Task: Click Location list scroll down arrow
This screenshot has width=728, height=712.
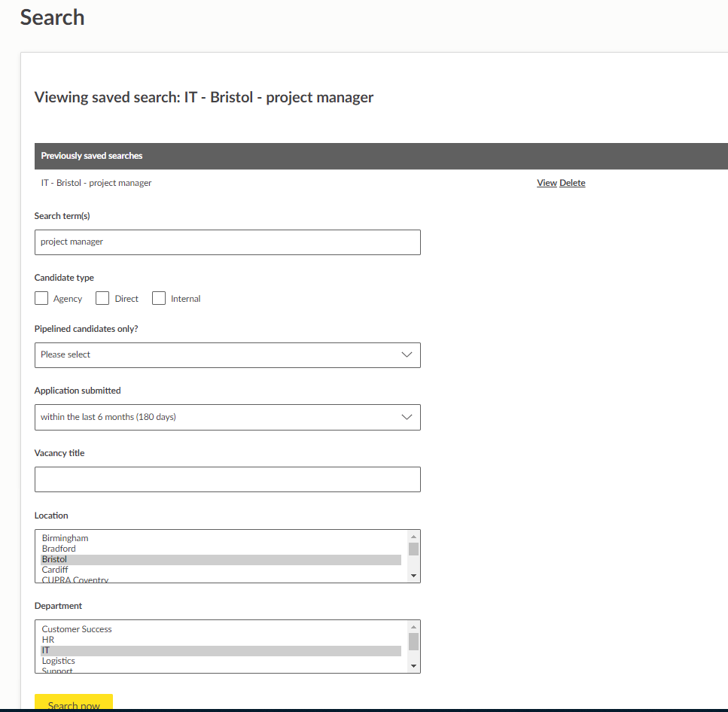Action: (x=413, y=576)
